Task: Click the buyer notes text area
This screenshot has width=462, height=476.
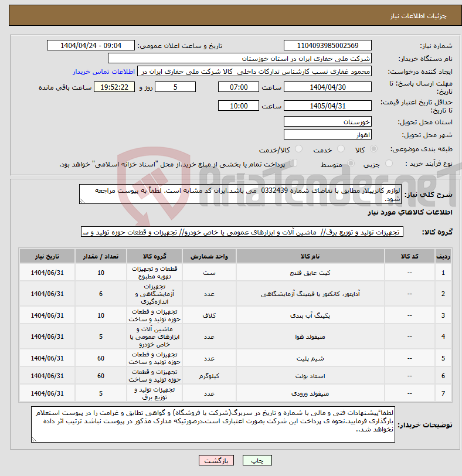Action: coord(213,424)
